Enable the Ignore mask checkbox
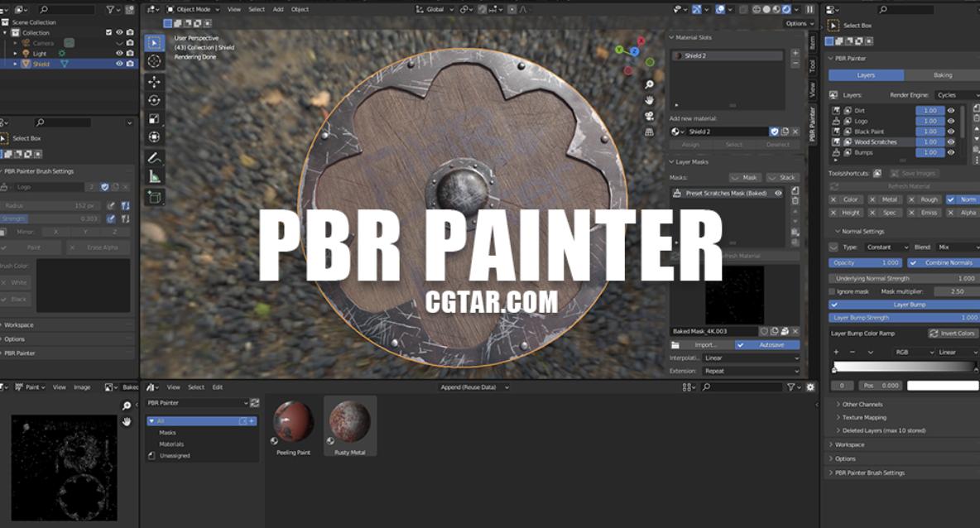This screenshot has height=528, width=980. click(833, 291)
